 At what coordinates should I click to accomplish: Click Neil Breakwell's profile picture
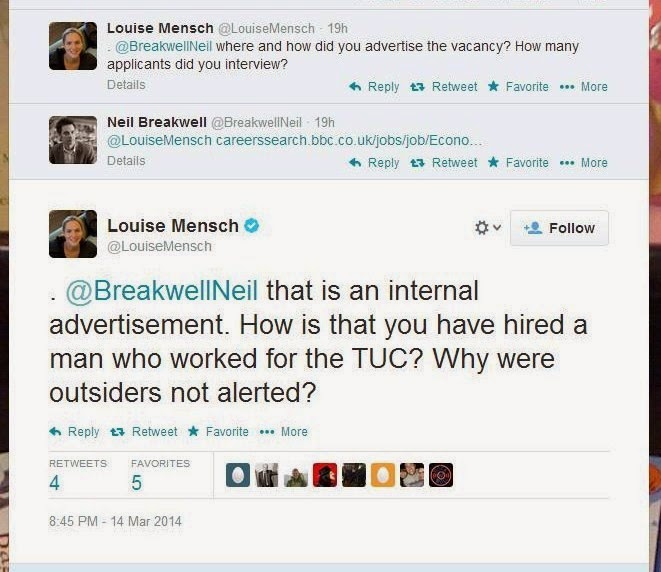73,140
